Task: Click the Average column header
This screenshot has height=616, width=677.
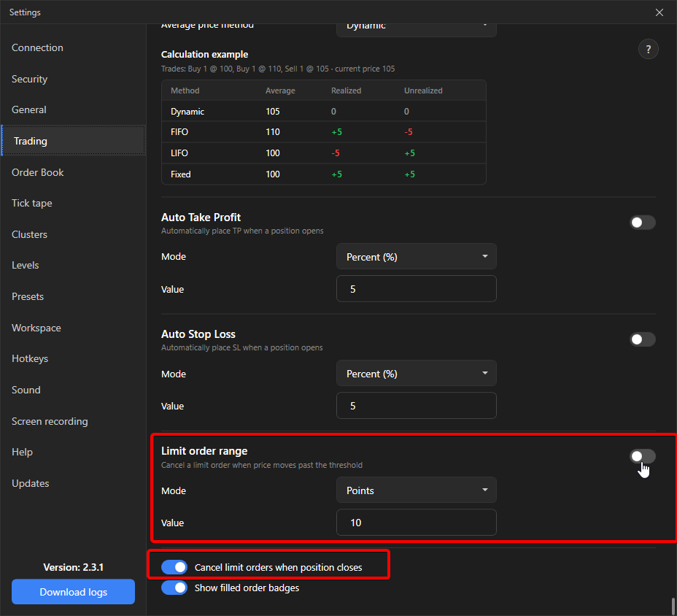Action: 280,91
